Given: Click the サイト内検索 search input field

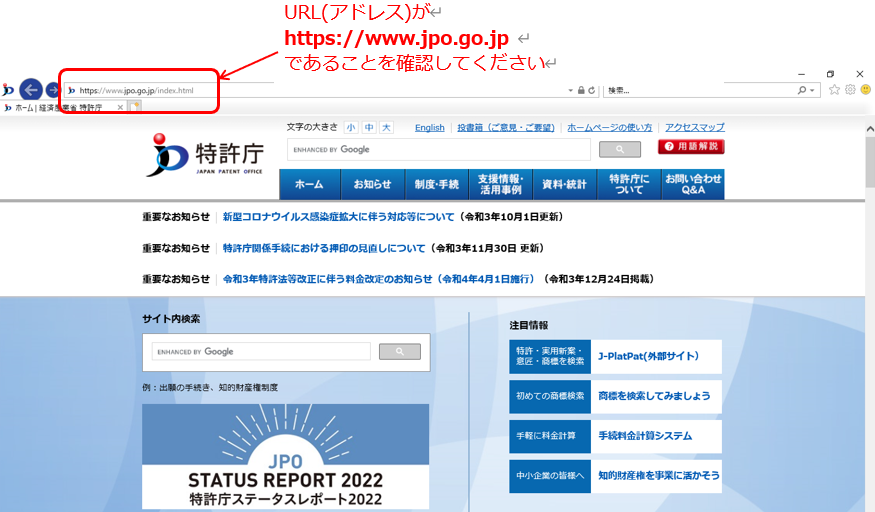Looking at the screenshot, I should (262, 352).
